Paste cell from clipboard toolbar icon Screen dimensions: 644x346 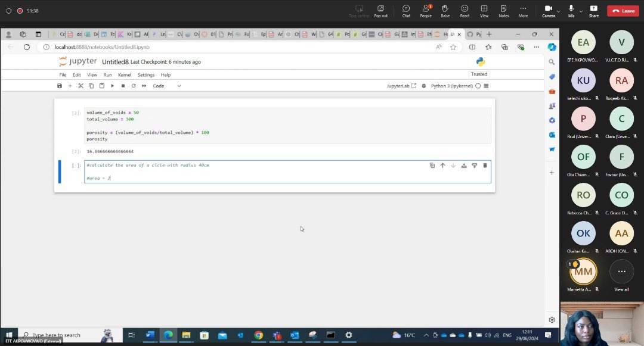[x=102, y=86]
